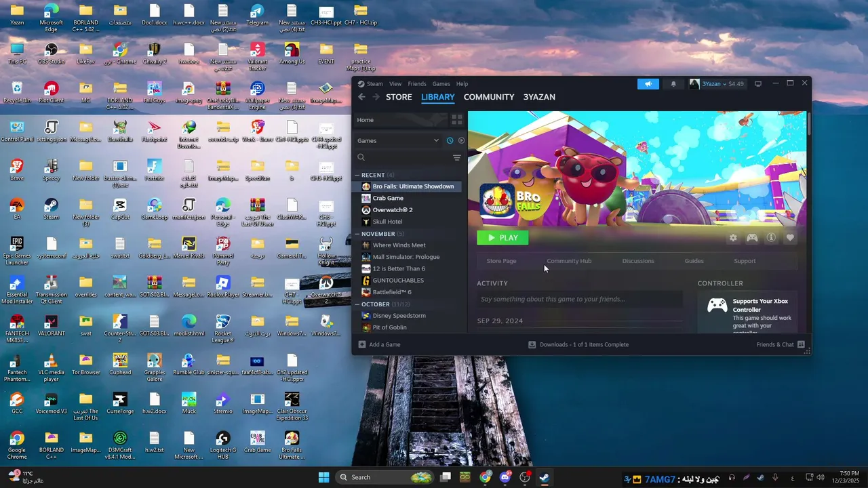
Task: Open the Help menu in Steam
Action: [x=462, y=84]
